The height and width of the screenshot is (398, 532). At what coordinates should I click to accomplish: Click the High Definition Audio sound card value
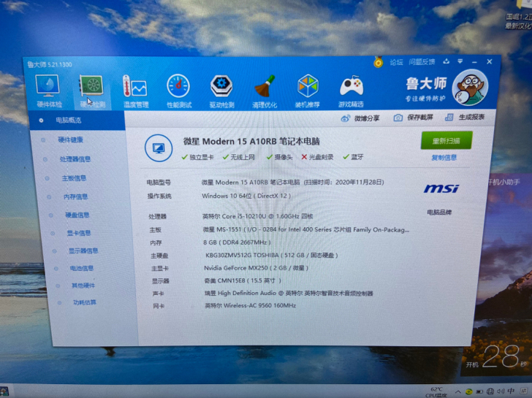pyautogui.click(x=289, y=294)
